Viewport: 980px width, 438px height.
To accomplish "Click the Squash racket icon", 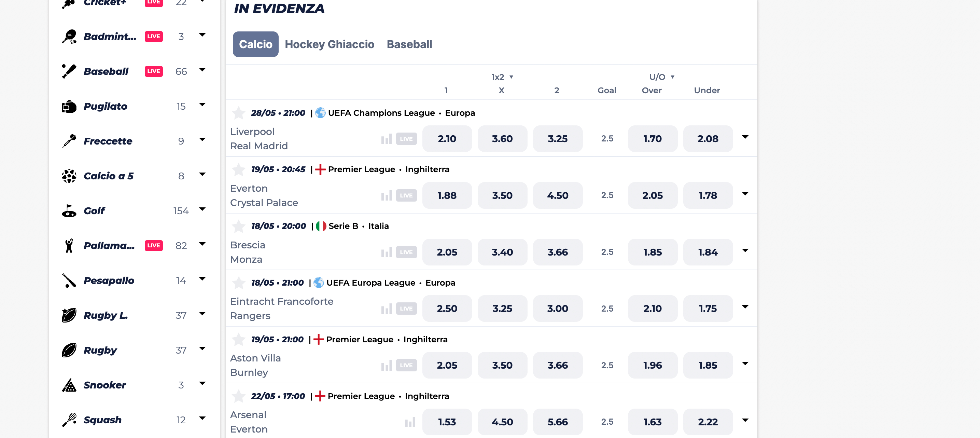I will pos(69,420).
